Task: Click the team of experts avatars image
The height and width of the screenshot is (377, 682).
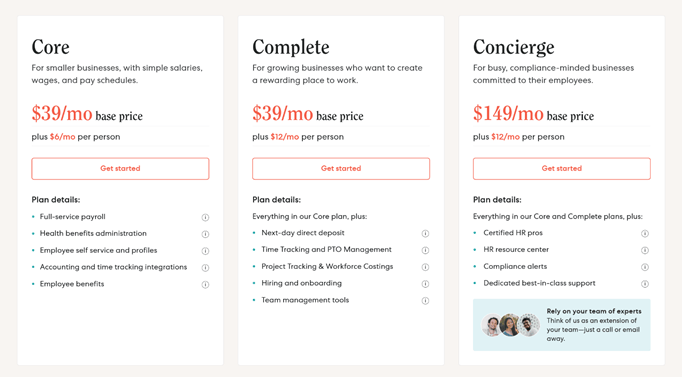Action: [x=511, y=325]
